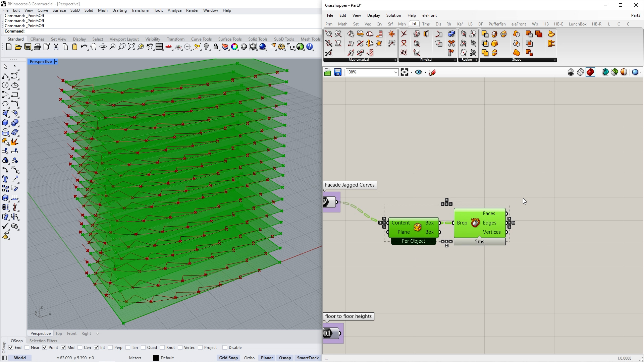Viewport: 644px width, 362px height.
Task: Enable the Perp object snap
Action: (x=111, y=348)
